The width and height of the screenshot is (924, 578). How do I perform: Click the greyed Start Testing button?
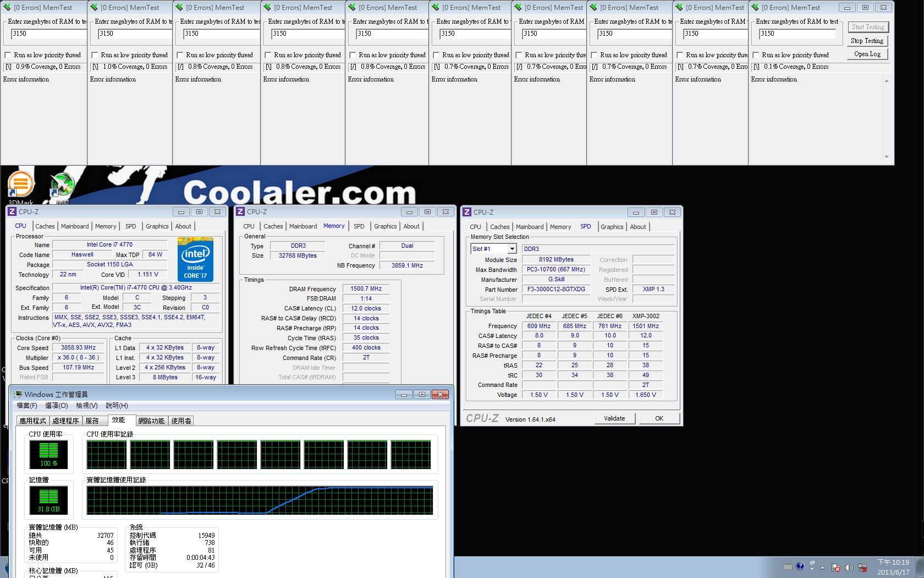tap(868, 27)
